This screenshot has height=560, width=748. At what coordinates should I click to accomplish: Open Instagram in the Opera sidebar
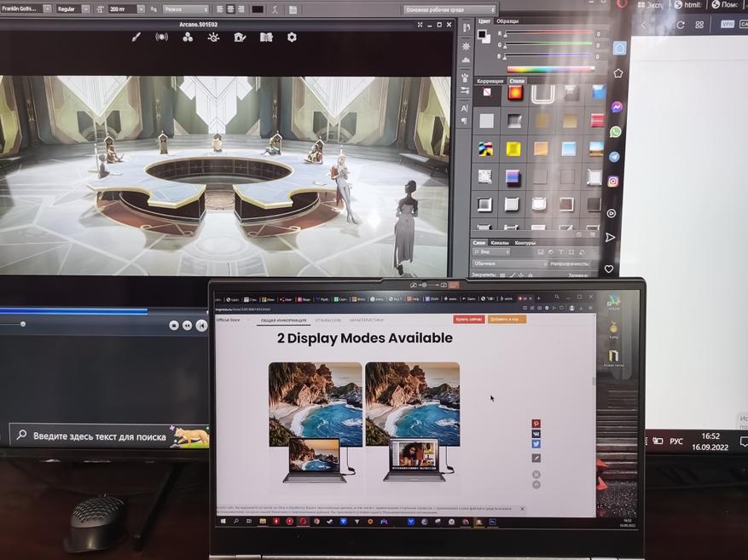click(613, 181)
